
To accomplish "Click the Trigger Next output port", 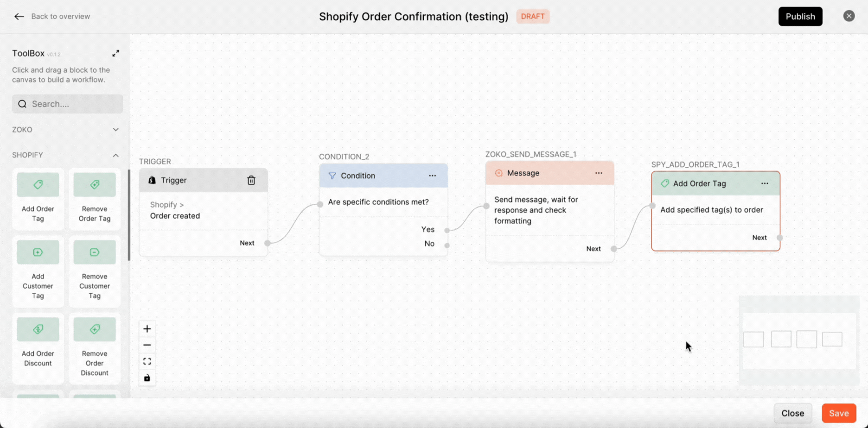I will pos(268,243).
